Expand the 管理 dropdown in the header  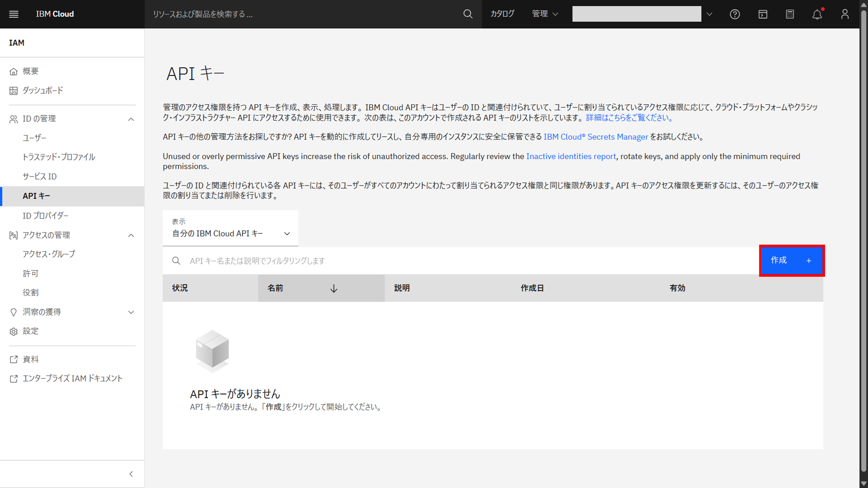coord(545,14)
